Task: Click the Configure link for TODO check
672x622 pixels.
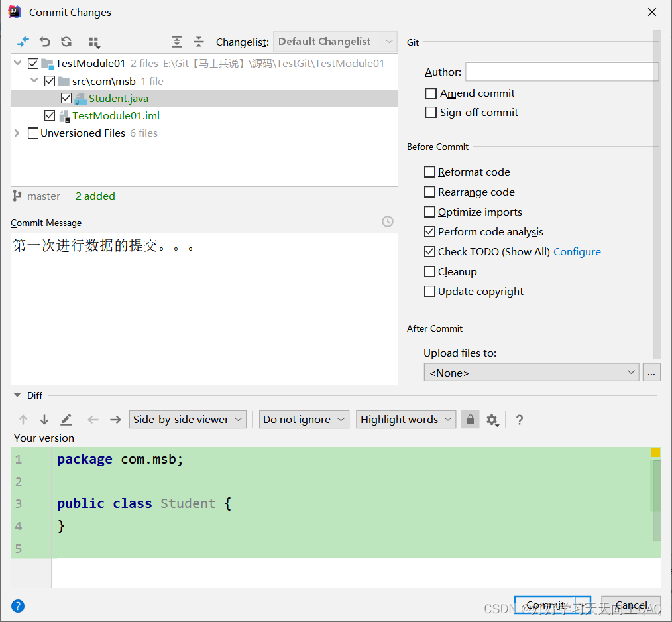Action: 577,252
